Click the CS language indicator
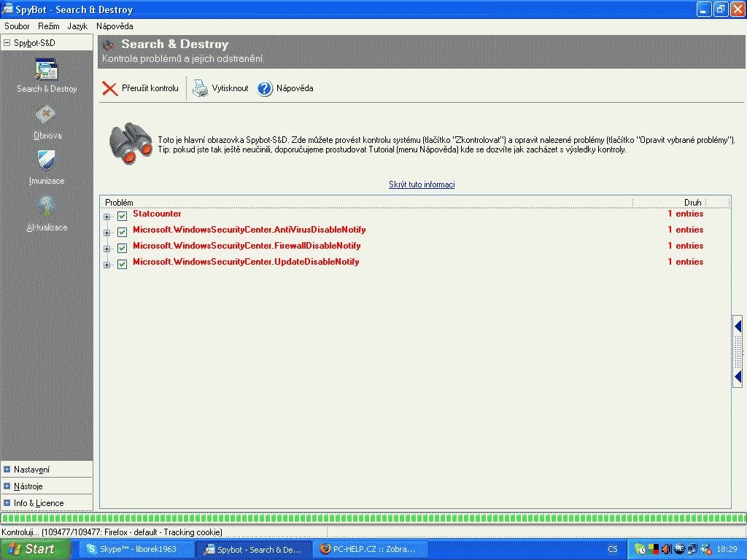Screen dimensions: 747x560 pyautogui.click(x=613, y=550)
